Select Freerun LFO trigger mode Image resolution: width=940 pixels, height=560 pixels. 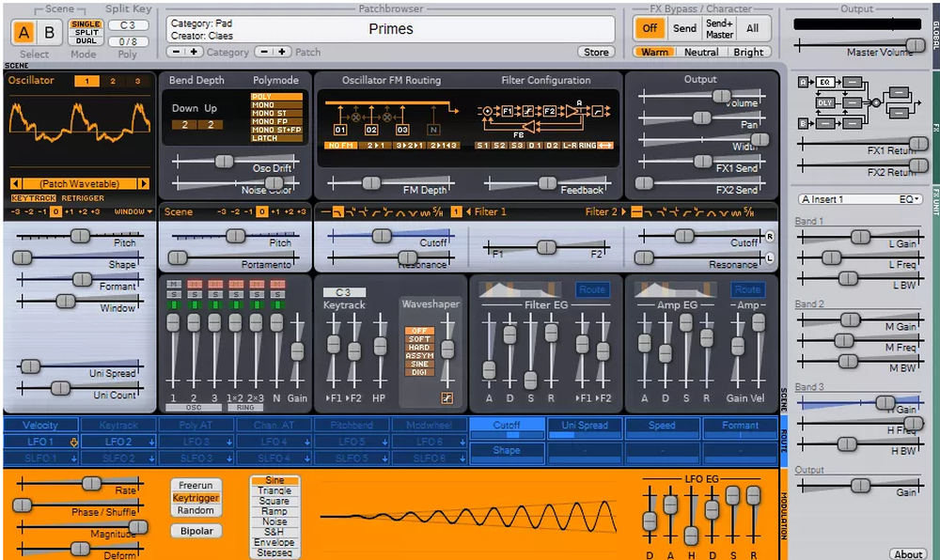click(x=196, y=485)
